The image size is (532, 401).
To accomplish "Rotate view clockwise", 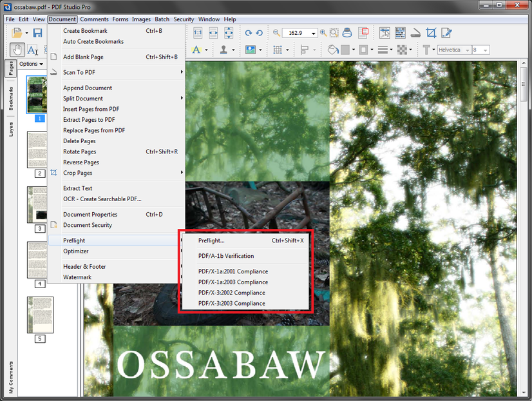I will [x=249, y=33].
